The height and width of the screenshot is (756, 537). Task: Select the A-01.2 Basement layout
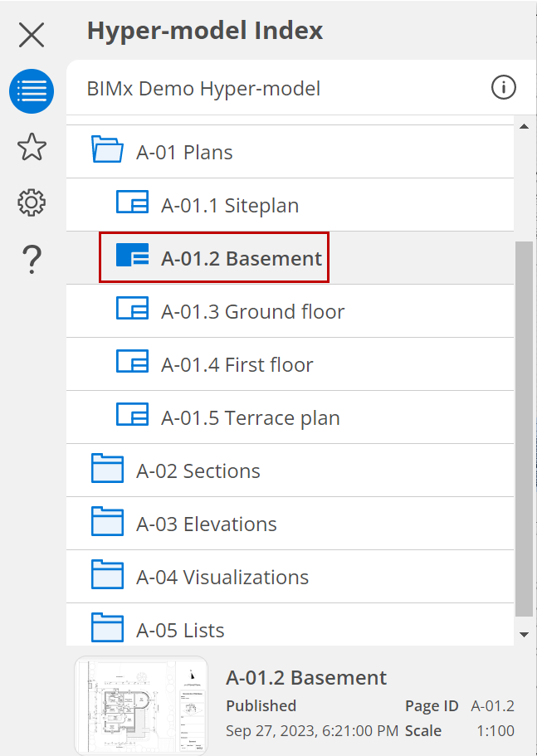(x=241, y=258)
